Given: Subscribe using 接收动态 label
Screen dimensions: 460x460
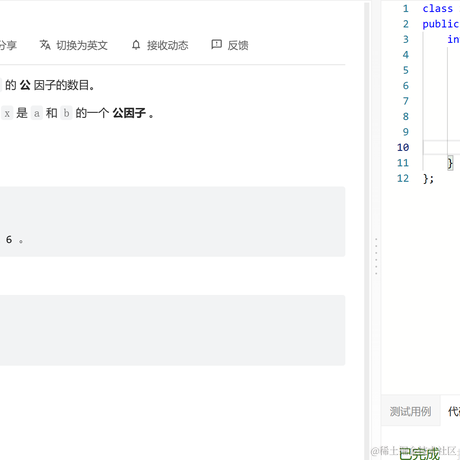Looking at the screenshot, I should [x=168, y=45].
